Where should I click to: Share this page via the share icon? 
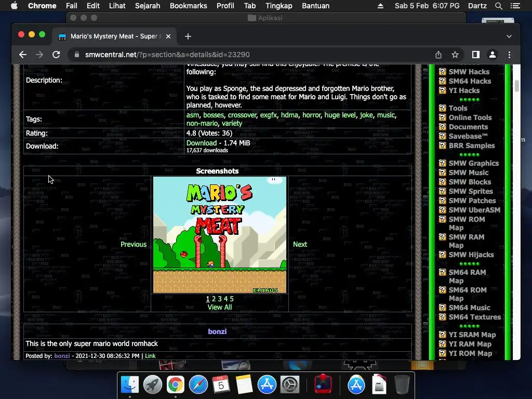point(438,55)
